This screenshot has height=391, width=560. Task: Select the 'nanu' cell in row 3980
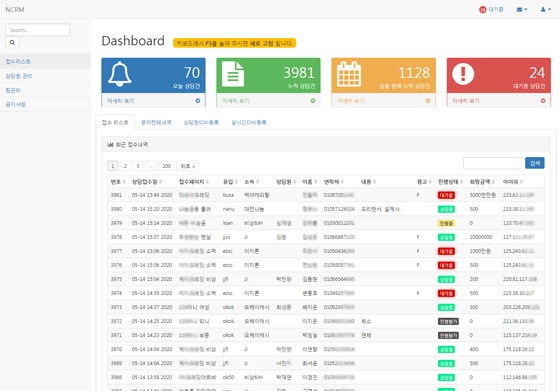pyautogui.click(x=228, y=209)
